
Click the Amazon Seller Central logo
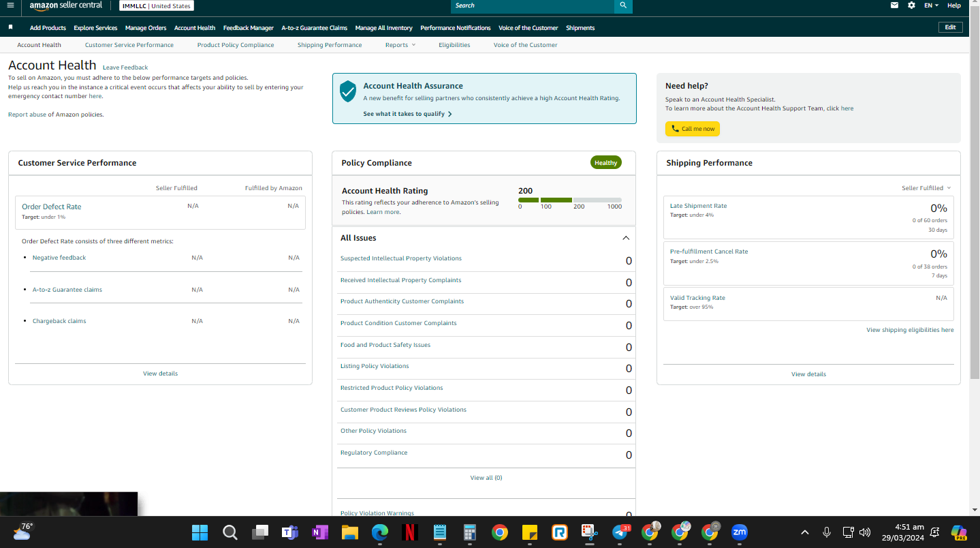tap(66, 5)
